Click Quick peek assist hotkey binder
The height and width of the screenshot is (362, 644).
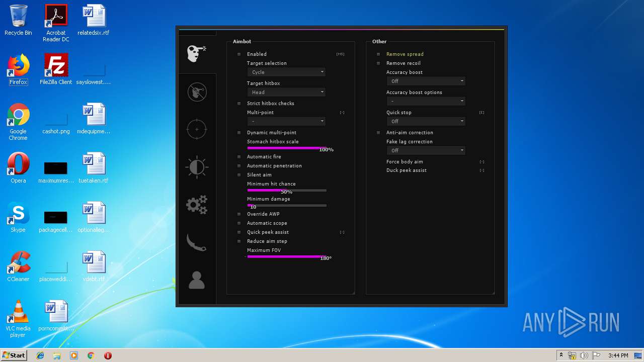(x=342, y=232)
